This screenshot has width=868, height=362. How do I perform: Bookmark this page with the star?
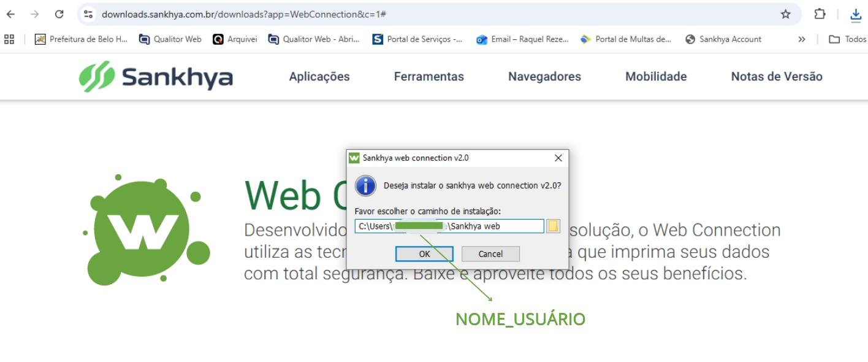pyautogui.click(x=785, y=14)
